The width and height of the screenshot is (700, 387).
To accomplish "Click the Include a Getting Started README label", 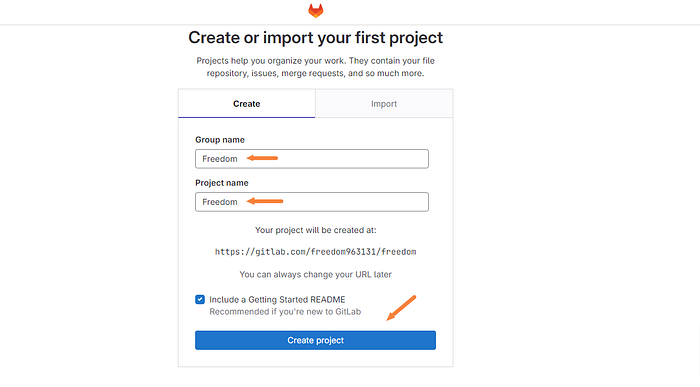I will [277, 300].
